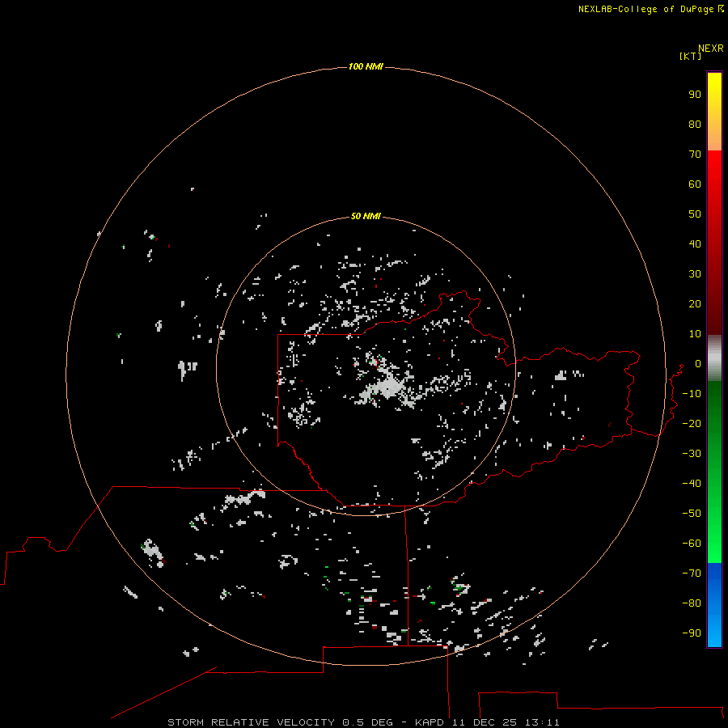Click the -90 scale label
This screenshot has height=728, width=728.
tap(692, 633)
